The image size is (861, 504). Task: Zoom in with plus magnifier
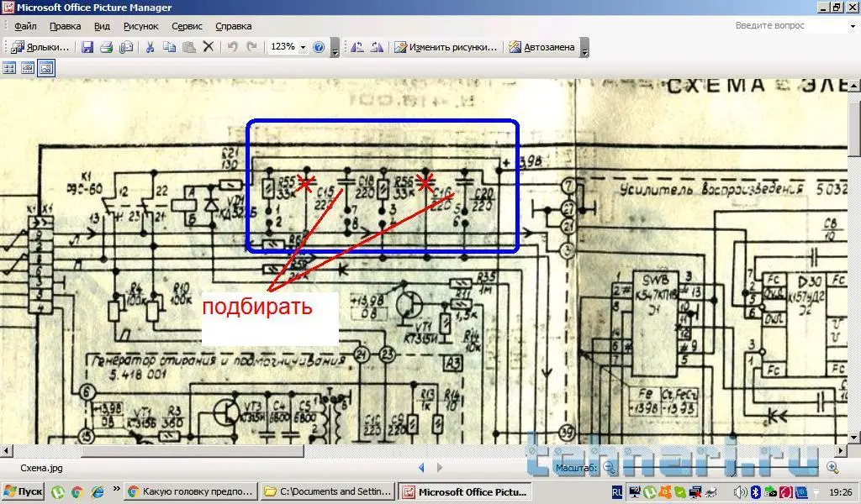(832, 468)
